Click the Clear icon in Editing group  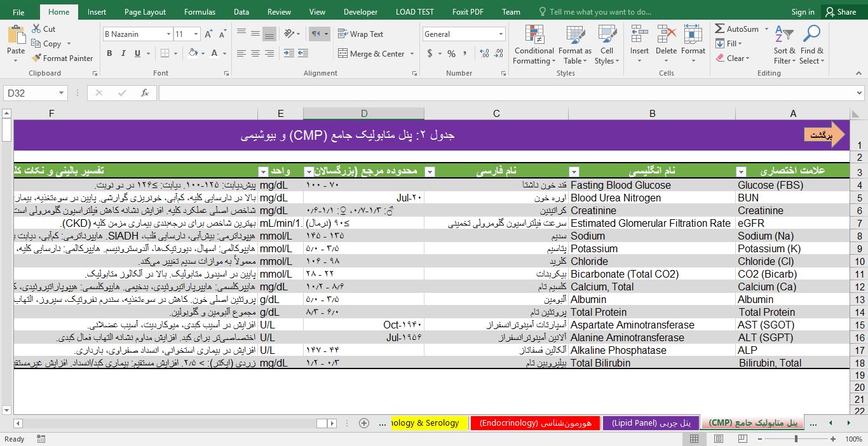(x=731, y=58)
